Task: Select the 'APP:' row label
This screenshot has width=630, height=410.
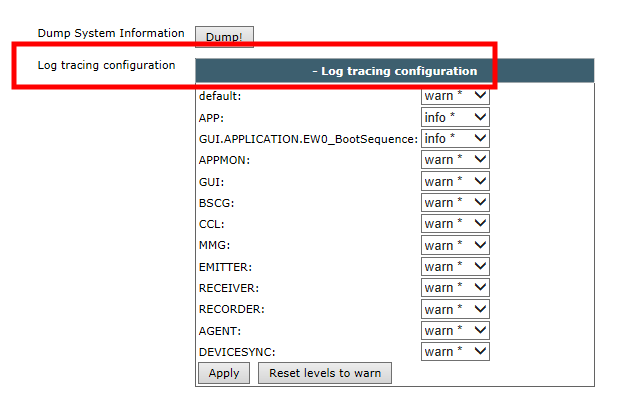Action: tap(211, 118)
